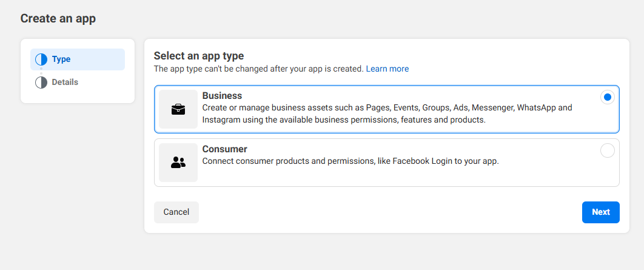Click the Consumer description about Facebook Login

[350, 161]
